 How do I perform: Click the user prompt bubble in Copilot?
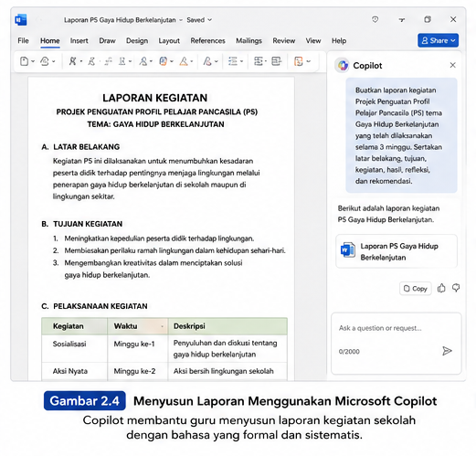[x=401, y=135]
